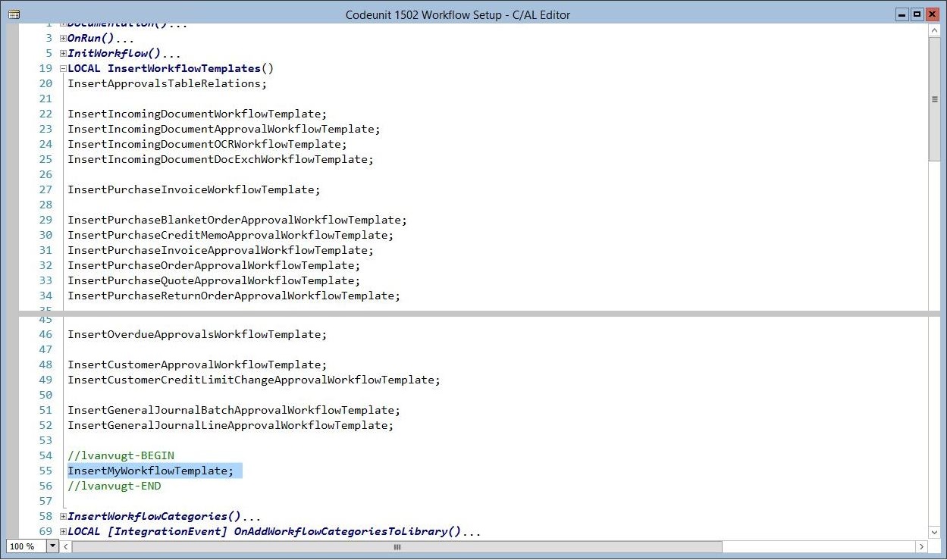Screen dimensions: 947x560
Task: Click InsertGeneralJournalBatchApprovalWorkflowTemplate; line
Action: point(234,410)
